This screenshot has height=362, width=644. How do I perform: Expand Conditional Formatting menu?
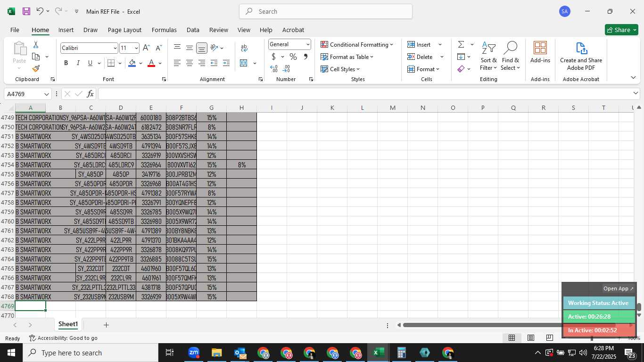pos(357,44)
